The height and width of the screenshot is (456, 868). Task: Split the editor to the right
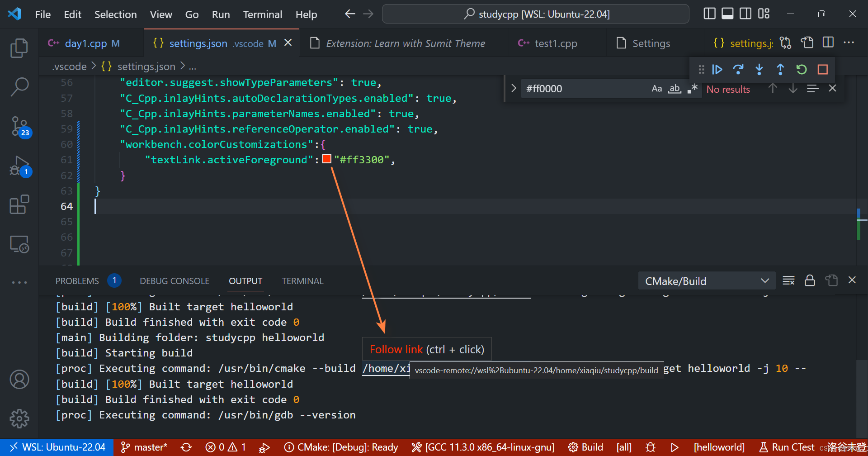tap(828, 43)
